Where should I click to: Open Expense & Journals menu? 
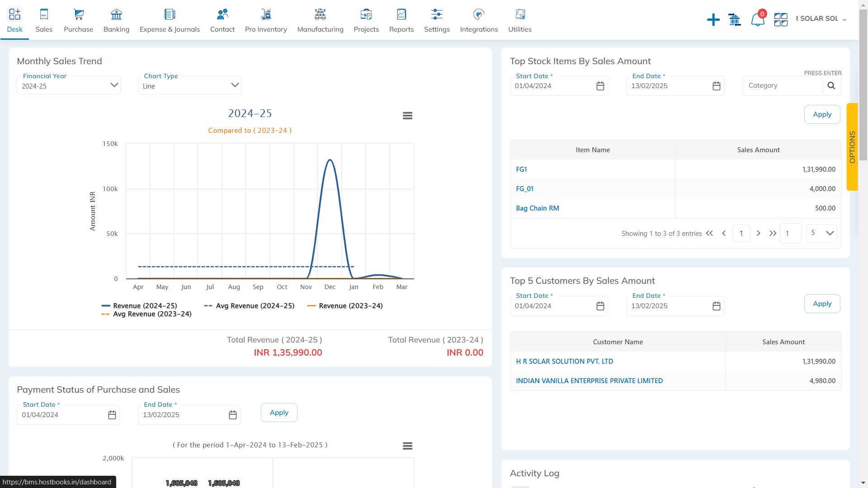pyautogui.click(x=170, y=20)
